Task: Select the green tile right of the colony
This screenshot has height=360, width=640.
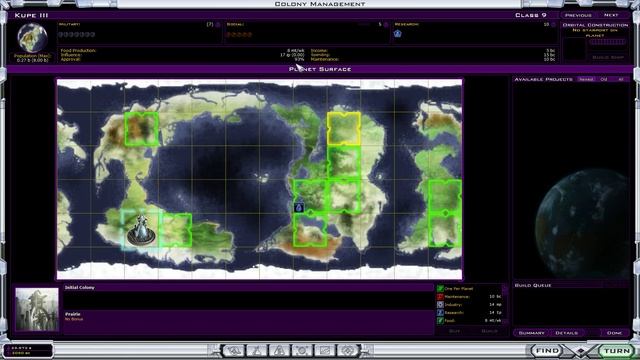Action: tap(175, 230)
